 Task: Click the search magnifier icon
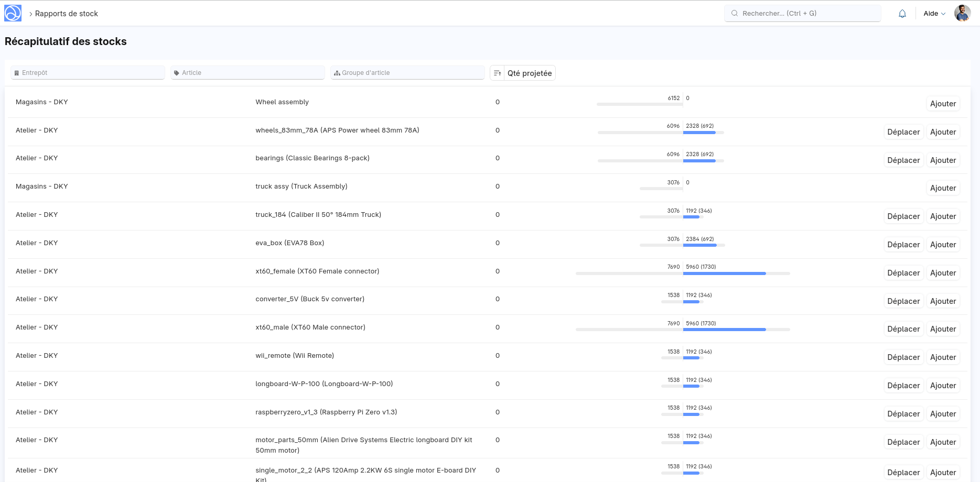tap(735, 14)
